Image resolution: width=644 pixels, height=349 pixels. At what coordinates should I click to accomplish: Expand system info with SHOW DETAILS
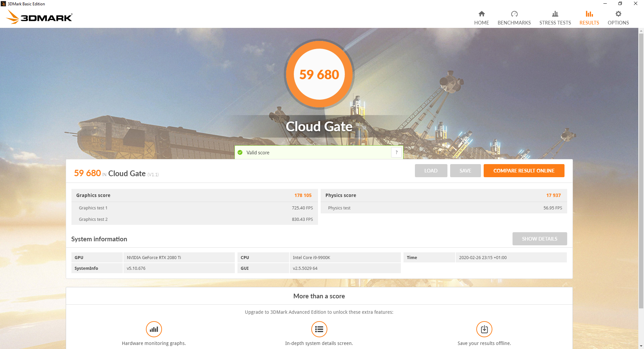pos(540,239)
